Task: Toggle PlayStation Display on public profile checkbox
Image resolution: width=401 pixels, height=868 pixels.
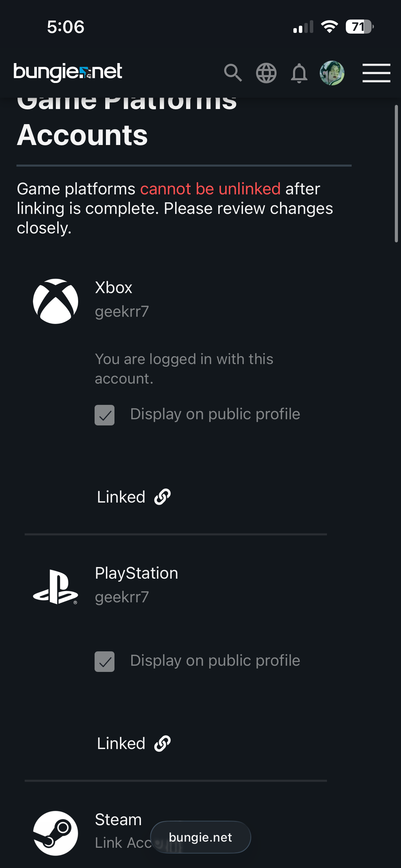Action: pyautogui.click(x=105, y=662)
